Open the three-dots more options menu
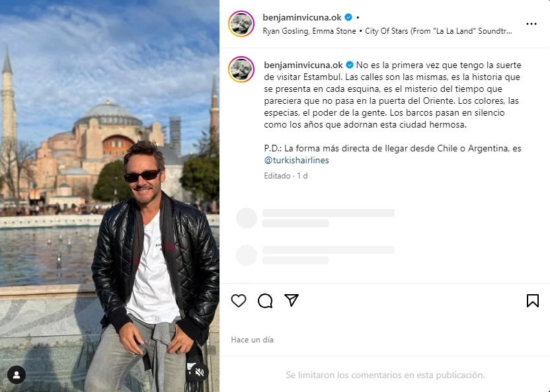550x392 pixels. coord(531,24)
